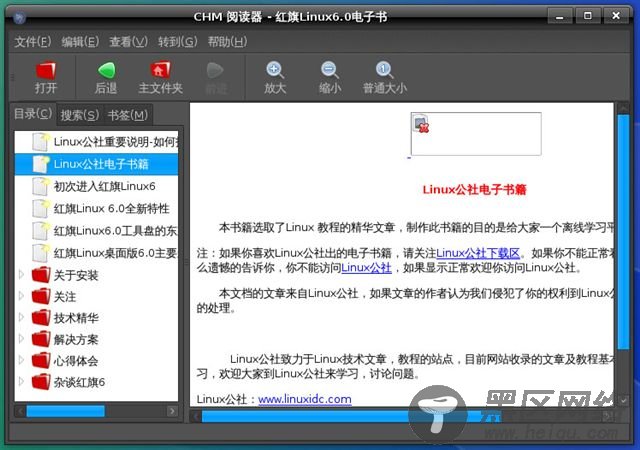This screenshot has width=640, height=450.
Task: Click the red folder icon of 技术精华
Action: pyautogui.click(x=41, y=317)
